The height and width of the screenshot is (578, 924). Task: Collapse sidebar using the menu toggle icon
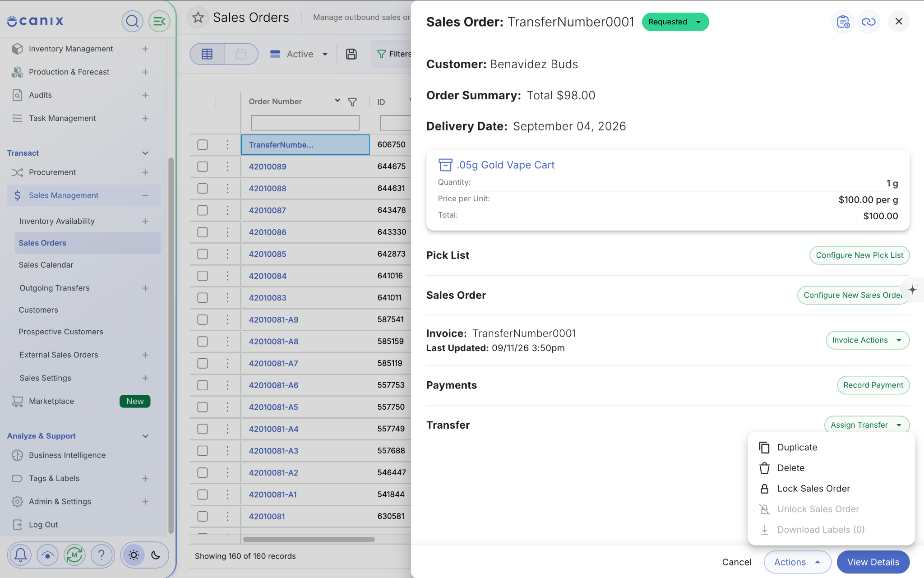[x=159, y=21]
